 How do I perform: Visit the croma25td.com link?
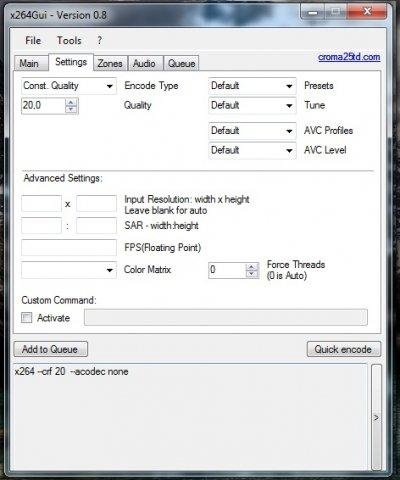pyautogui.click(x=349, y=57)
